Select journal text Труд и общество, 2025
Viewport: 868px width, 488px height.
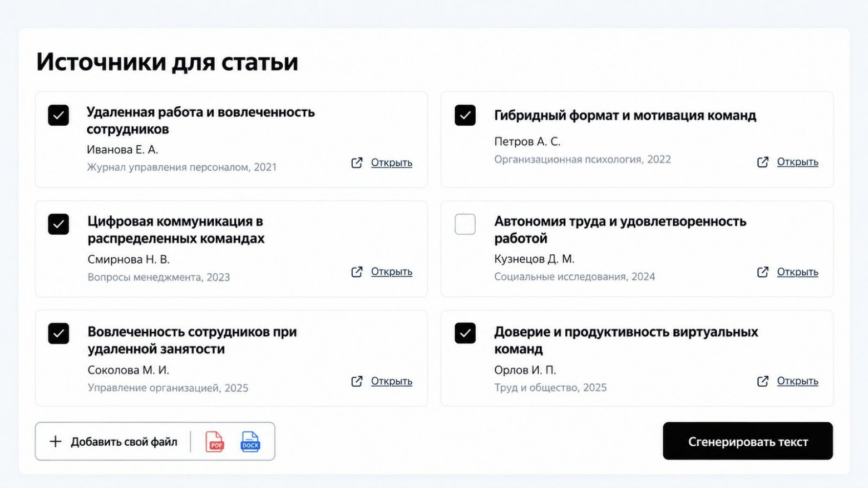pyautogui.click(x=550, y=387)
